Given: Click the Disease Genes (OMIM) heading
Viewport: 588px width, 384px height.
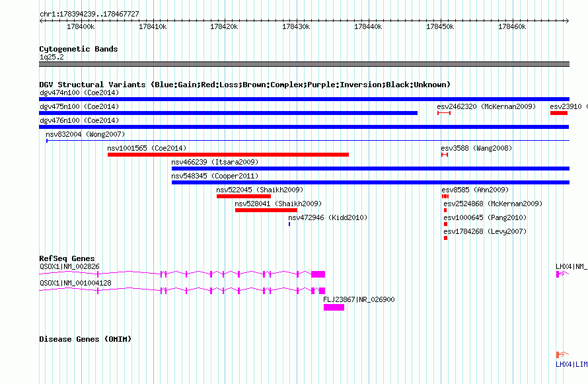Looking at the screenshot, I should [x=85, y=339].
